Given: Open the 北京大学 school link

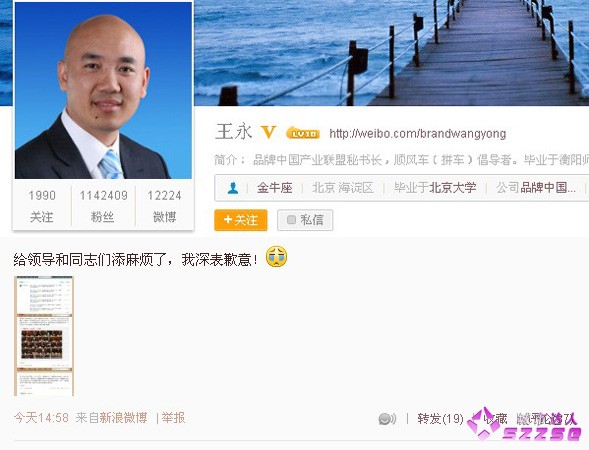Looking at the screenshot, I should (453, 187).
